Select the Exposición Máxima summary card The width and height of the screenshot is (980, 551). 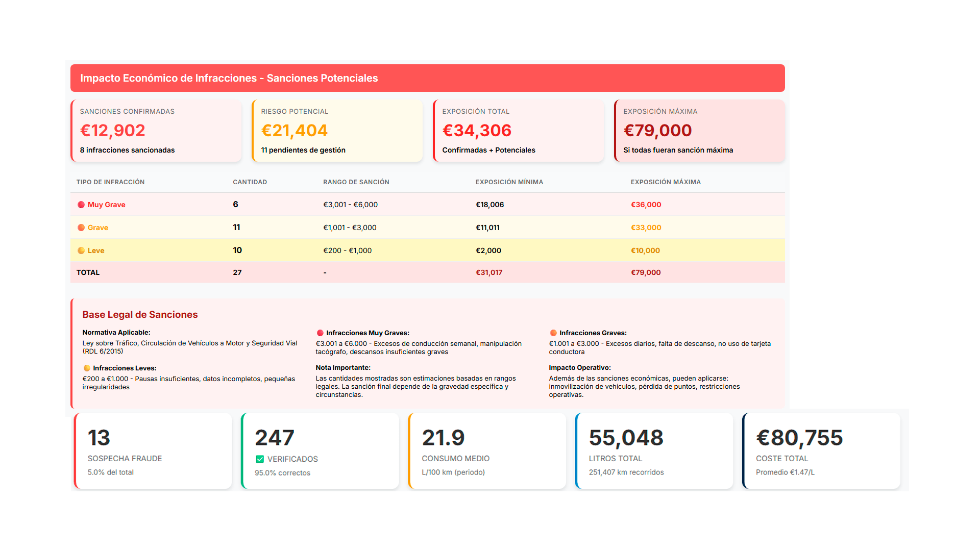(700, 131)
